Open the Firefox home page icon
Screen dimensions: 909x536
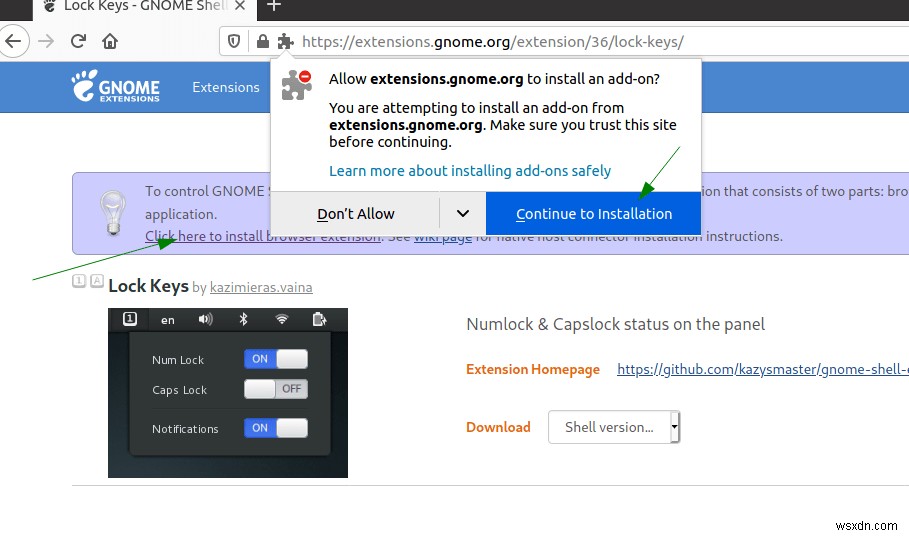point(110,41)
